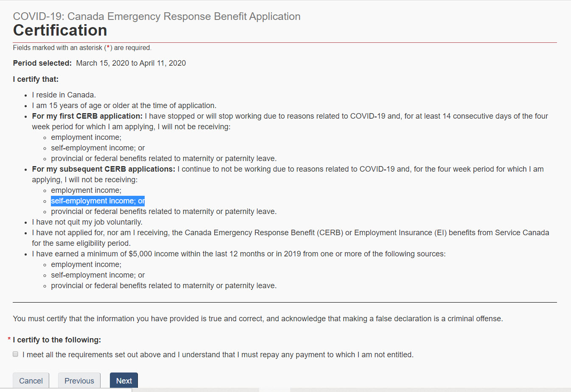Click the 'I have not applied for, nor am I receiving' bullet
Viewport: 571px width, 392px height.
tap(291, 238)
